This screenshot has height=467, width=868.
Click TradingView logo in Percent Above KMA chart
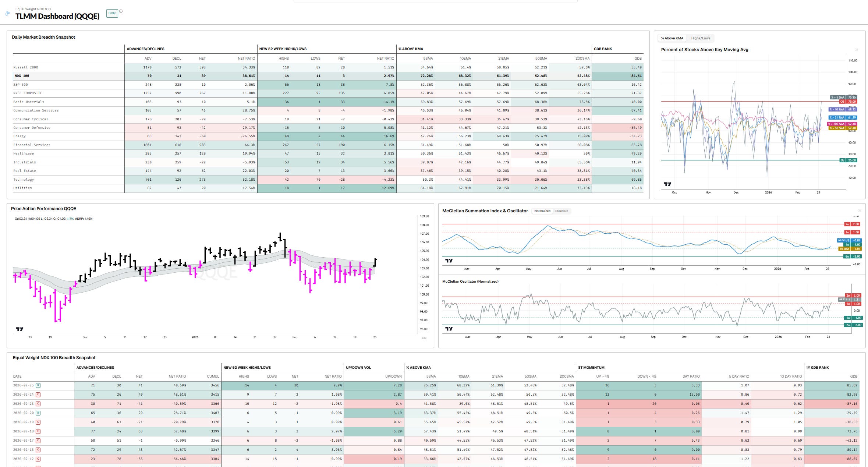point(667,184)
